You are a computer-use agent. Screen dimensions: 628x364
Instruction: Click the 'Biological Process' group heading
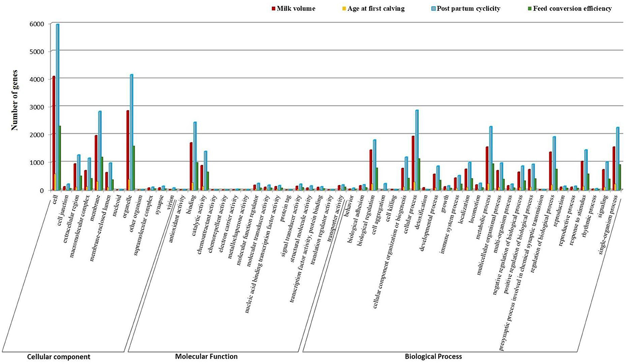pyautogui.click(x=433, y=356)
